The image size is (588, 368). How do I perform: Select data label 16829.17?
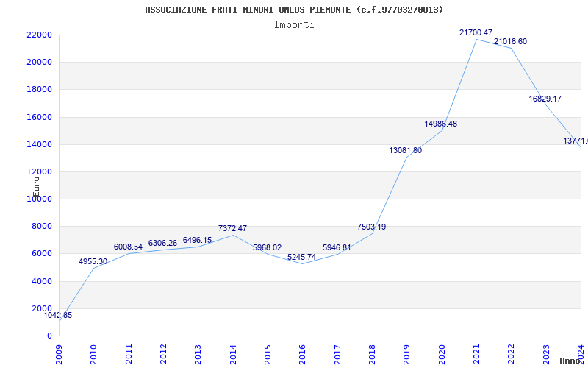(545, 99)
